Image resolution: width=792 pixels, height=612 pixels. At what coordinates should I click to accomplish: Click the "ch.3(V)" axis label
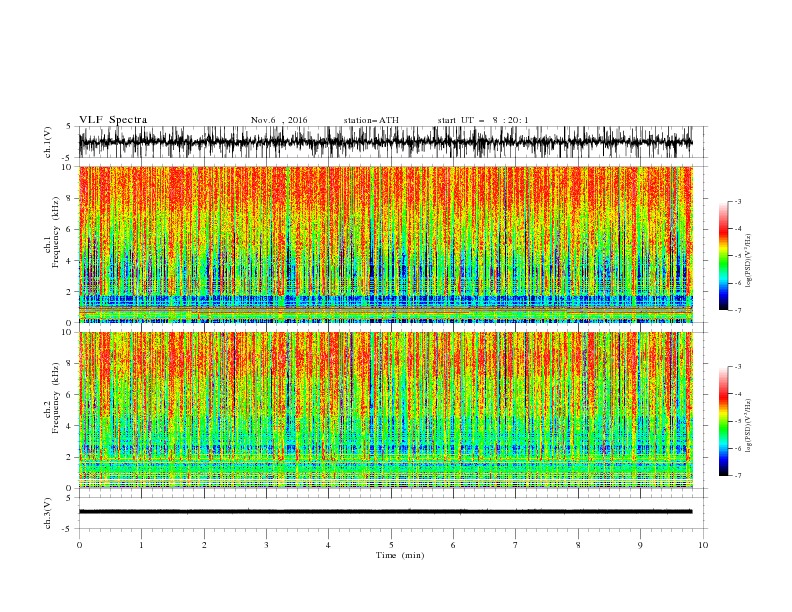(x=48, y=513)
